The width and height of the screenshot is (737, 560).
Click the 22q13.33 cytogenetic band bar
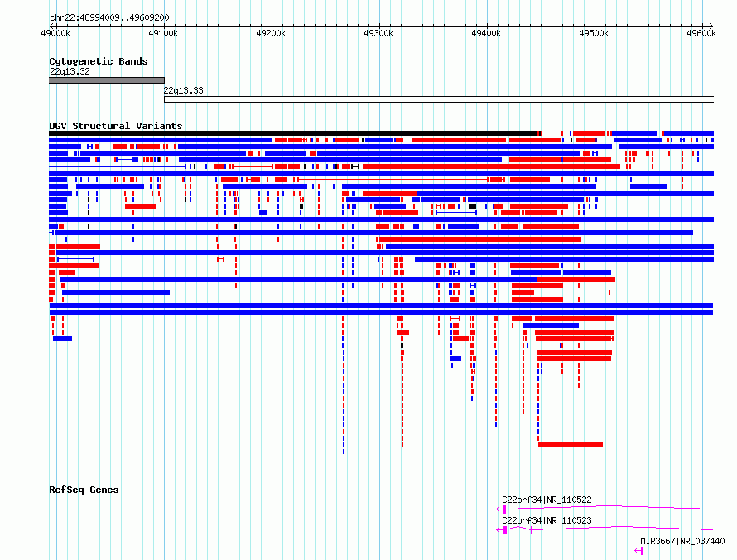[x=439, y=99]
